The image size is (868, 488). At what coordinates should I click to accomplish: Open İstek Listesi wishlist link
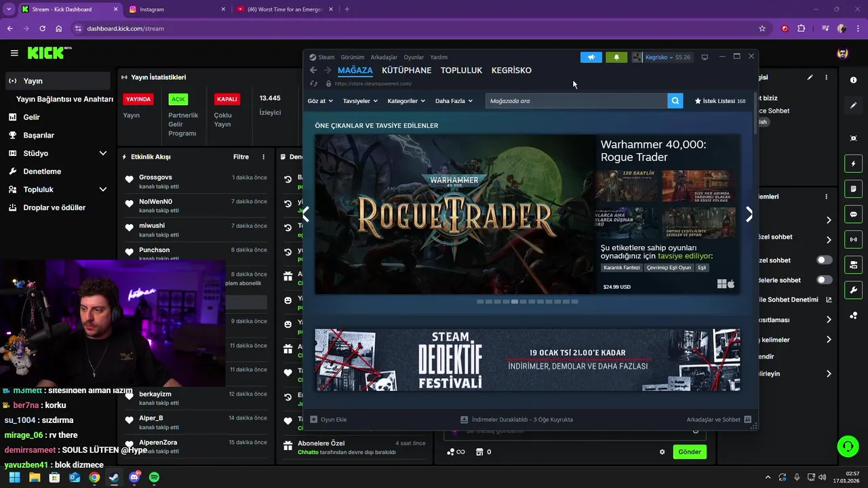720,101
